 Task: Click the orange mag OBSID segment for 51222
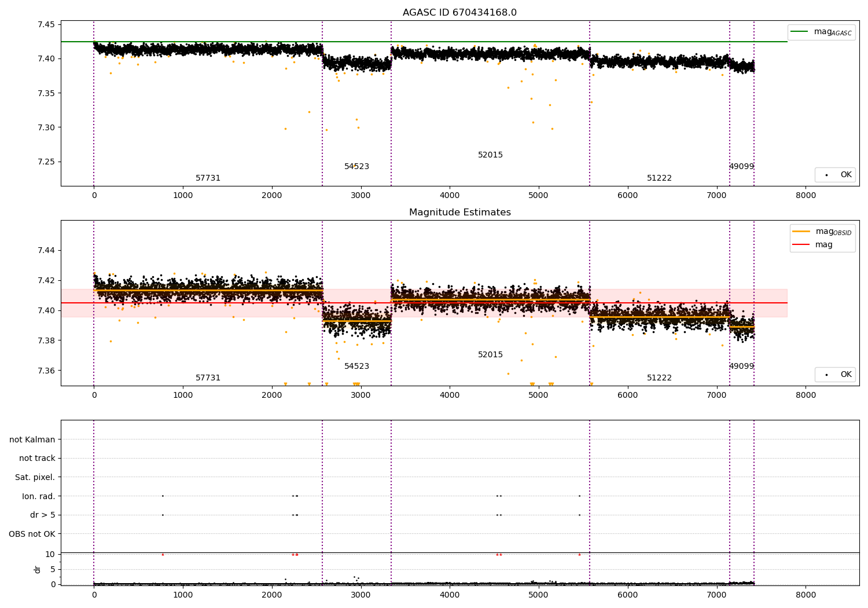tap(660, 317)
